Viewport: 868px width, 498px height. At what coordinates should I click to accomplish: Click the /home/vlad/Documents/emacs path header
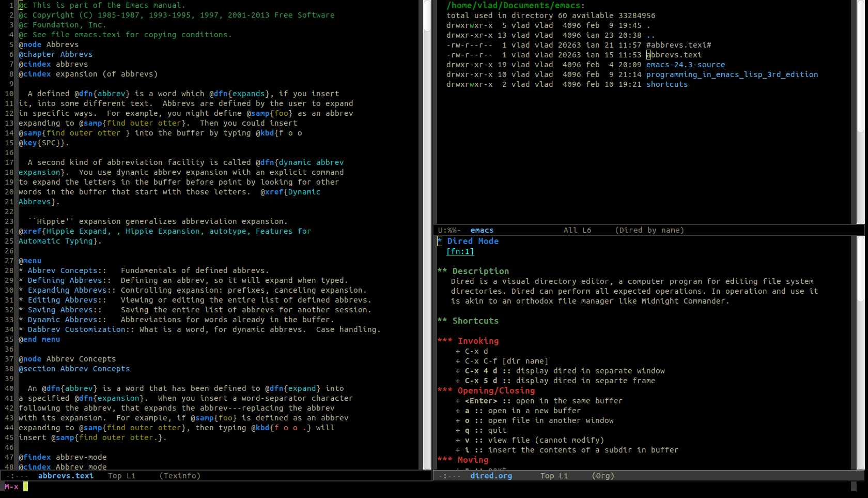[514, 6]
